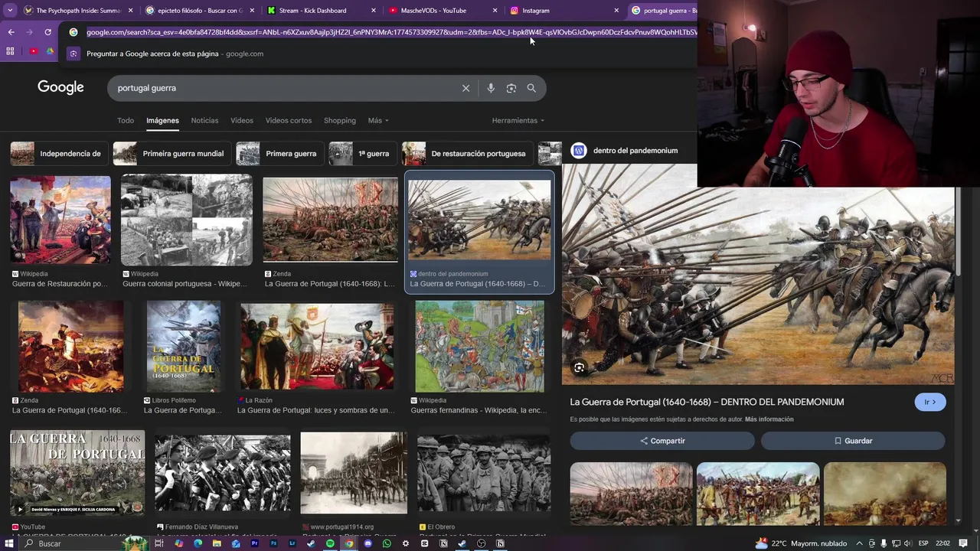Image resolution: width=980 pixels, height=551 pixels.
Task: Switch to the Todo results tab
Action: click(x=126, y=120)
